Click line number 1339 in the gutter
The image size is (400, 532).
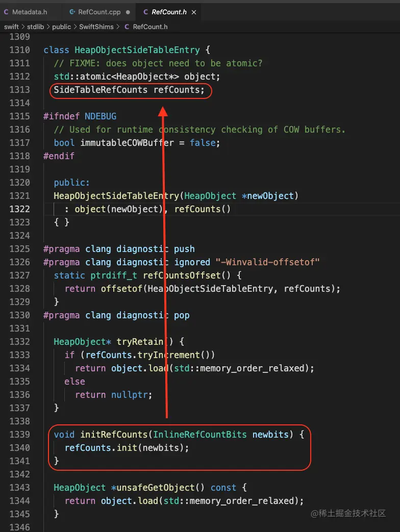click(20, 434)
